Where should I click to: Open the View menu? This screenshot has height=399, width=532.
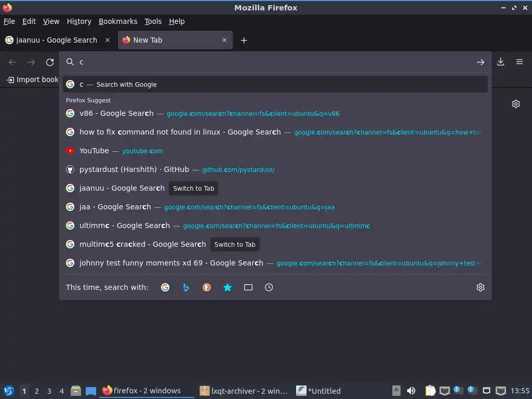coord(51,21)
